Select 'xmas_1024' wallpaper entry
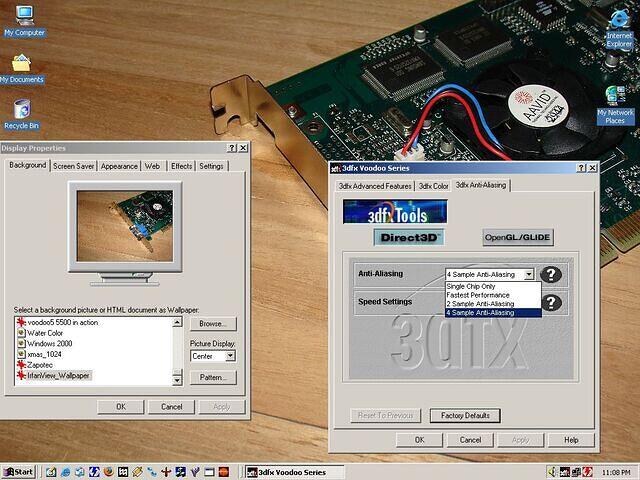Image resolution: width=640 pixels, height=480 pixels. click(x=39, y=354)
